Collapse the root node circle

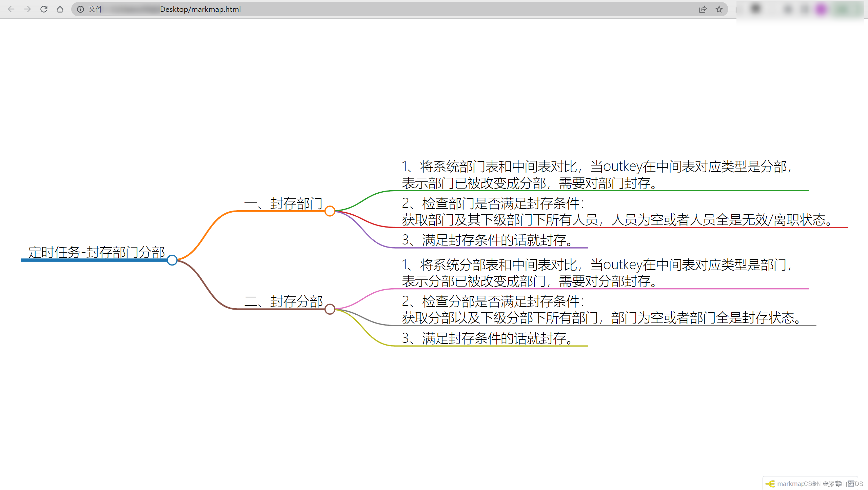coord(172,260)
